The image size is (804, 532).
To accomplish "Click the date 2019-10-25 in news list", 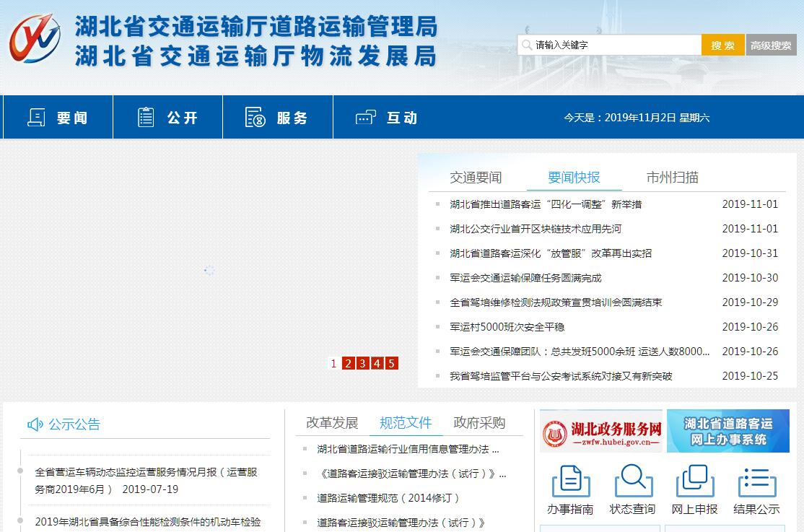I will (750, 376).
